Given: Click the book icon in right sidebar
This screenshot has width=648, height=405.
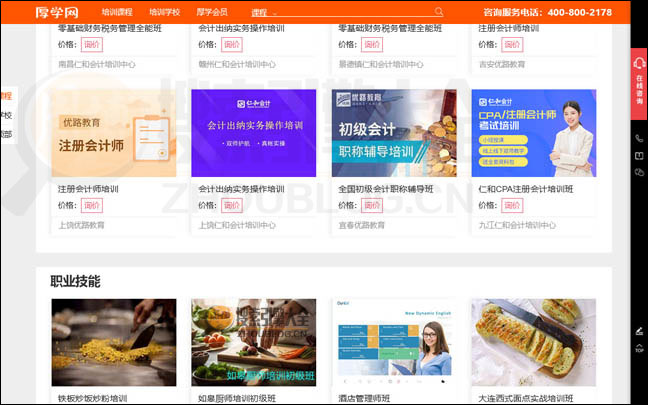Looking at the screenshot, I should (639, 156).
